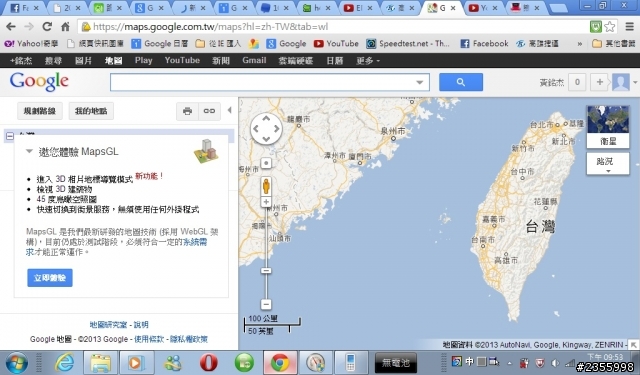
Task: Go to the browser home icon
Action: click(65, 27)
